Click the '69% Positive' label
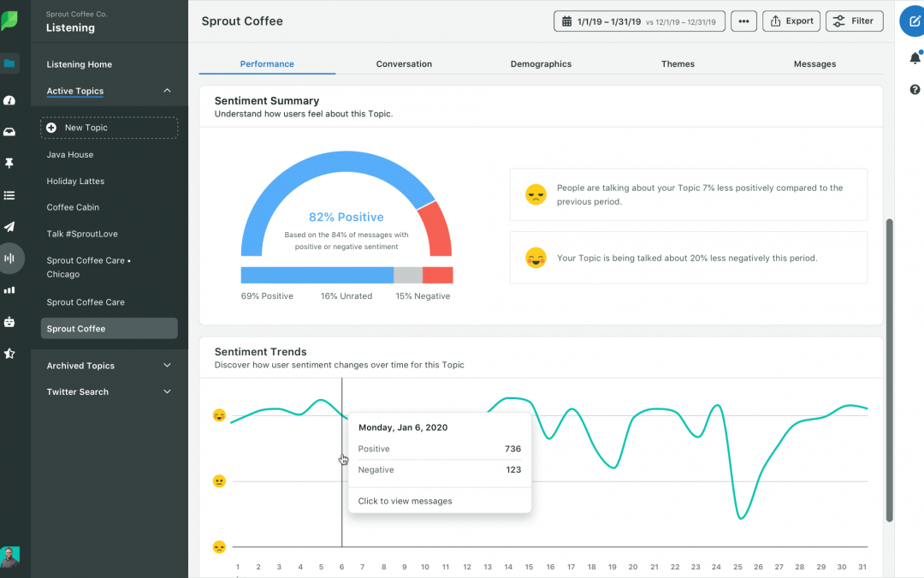Image resolution: width=924 pixels, height=578 pixels. click(267, 296)
